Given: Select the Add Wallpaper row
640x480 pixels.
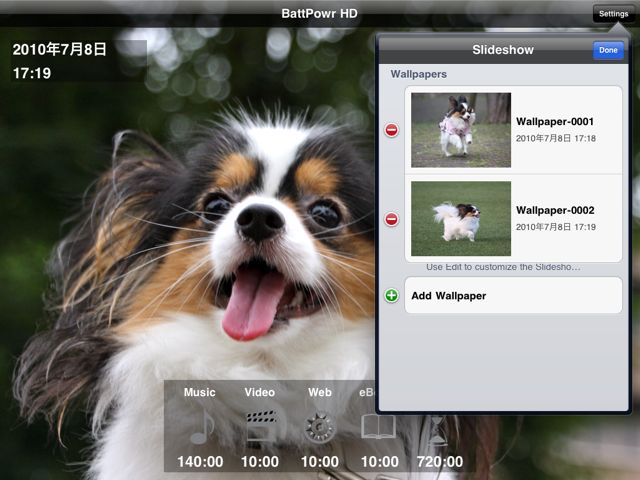Looking at the screenshot, I should coord(513,296).
